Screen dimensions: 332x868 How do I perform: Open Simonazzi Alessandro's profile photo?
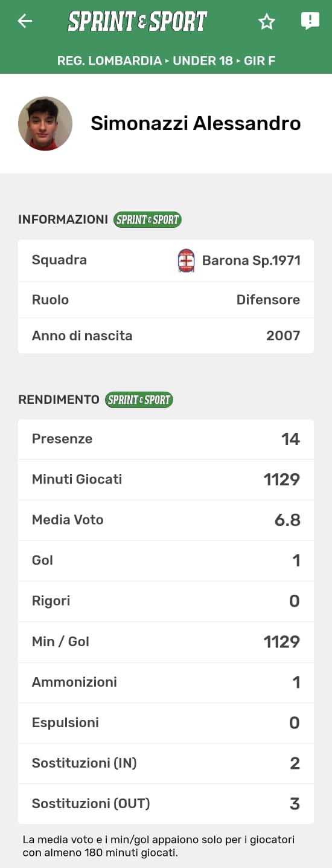[x=45, y=123]
